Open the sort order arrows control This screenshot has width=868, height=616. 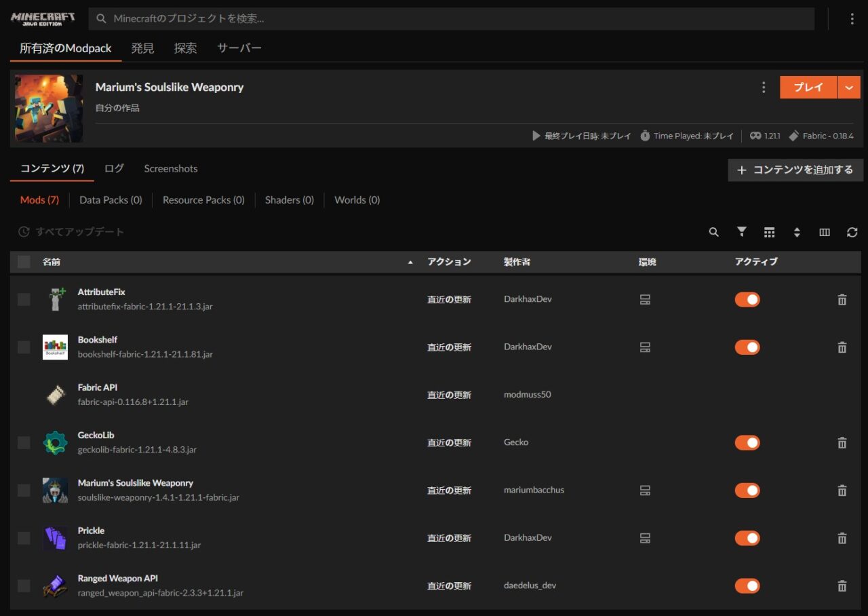(x=797, y=232)
